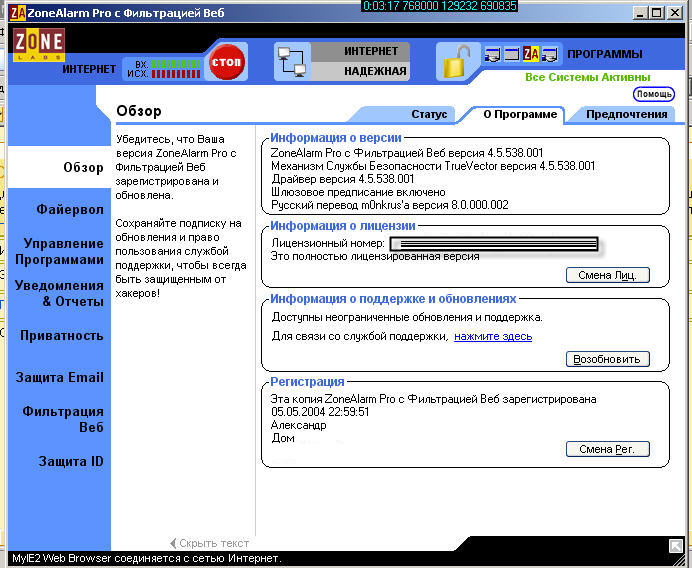
Task: Open the Файервол sidebar section
Action: (70, 209)
